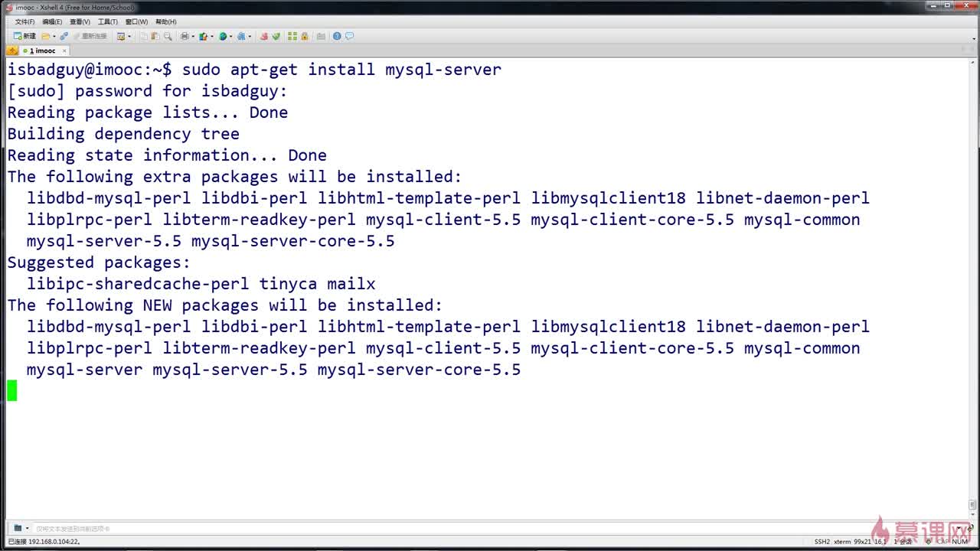The height and width of the screenshot is (551, 980).
Task: Click the globe encoding icon
Action: coord(223,36)
